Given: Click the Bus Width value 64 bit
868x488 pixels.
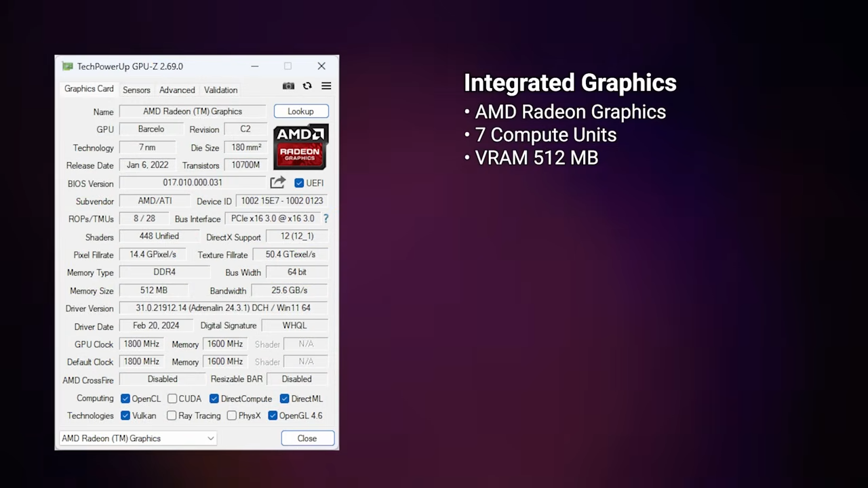Looking at the screenshot, I should [x=297, y=272].
